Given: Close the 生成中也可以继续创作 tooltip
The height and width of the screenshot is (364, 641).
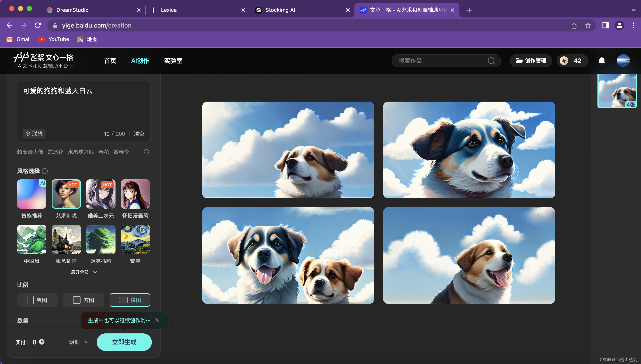Looking at the screenshot, I should [157, 320].
